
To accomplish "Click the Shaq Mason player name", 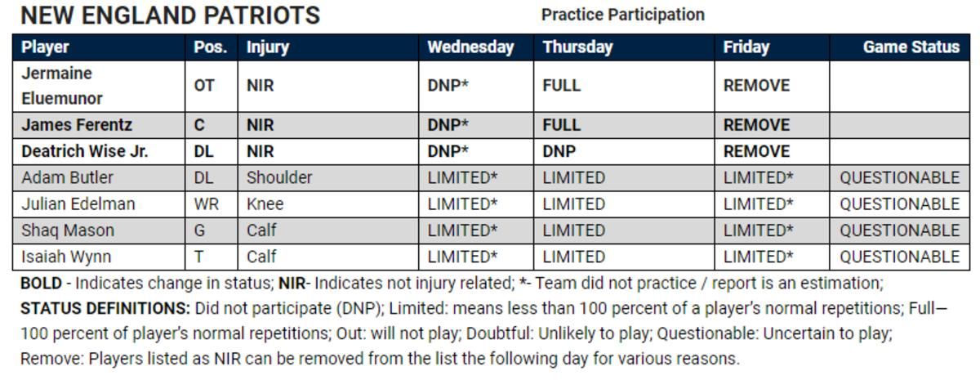I will coord(67,230).
